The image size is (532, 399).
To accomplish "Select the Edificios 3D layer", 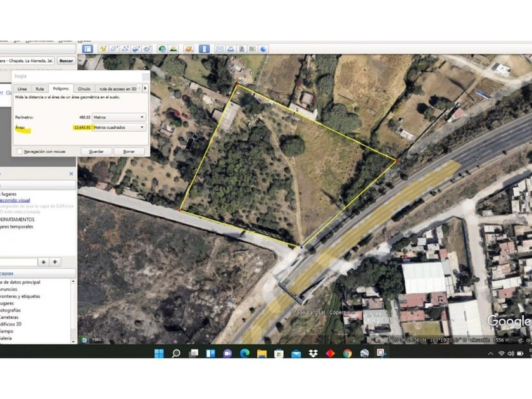I will (11, 324).
